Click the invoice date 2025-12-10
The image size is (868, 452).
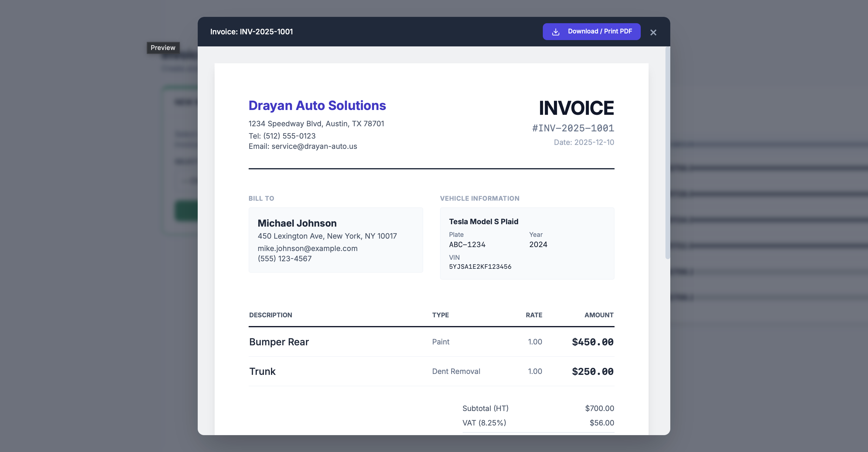(x=584, y=142)
